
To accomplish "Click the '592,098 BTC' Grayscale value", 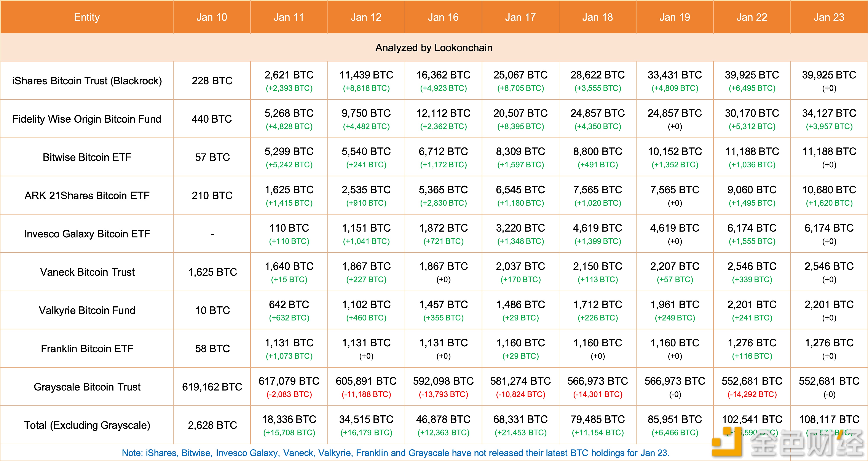I will (x=443, y=381).
